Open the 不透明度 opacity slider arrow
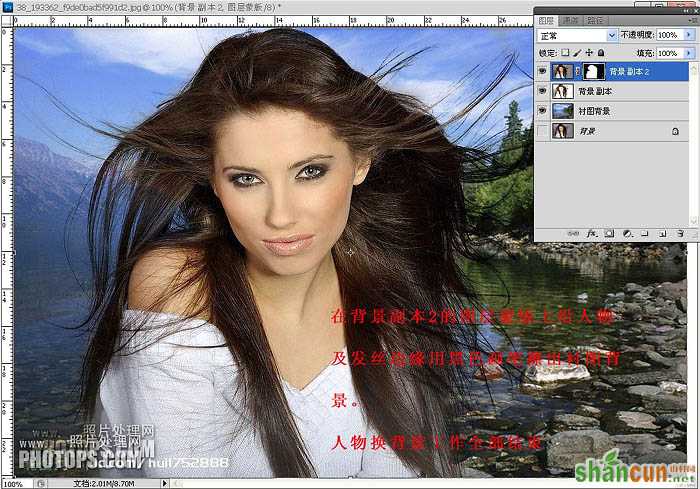700x489 pixels. 689,35
